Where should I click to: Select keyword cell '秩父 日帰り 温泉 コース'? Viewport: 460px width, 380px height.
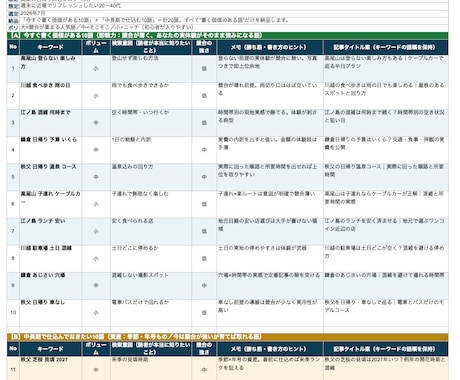pyautogui.click(x=50, y=177)
